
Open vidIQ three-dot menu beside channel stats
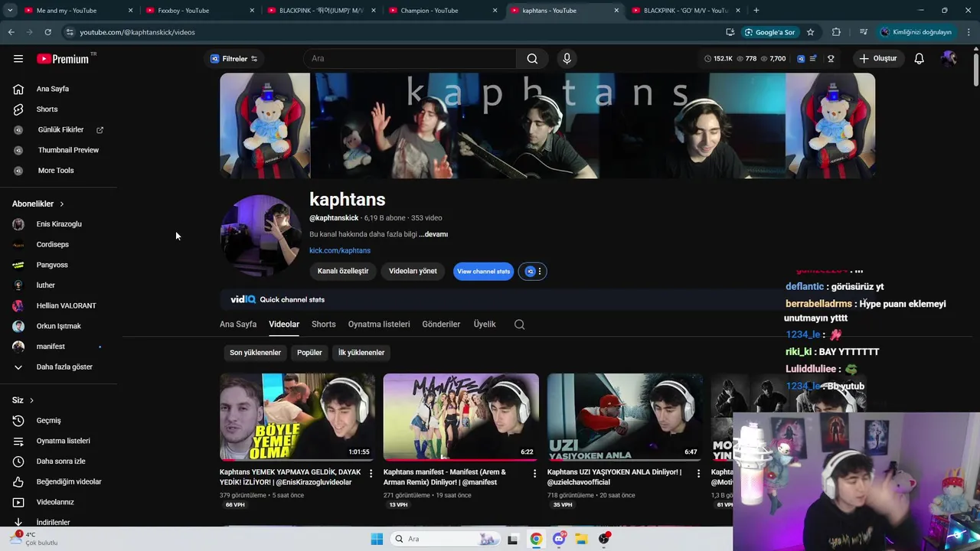[x=539, y=271]
